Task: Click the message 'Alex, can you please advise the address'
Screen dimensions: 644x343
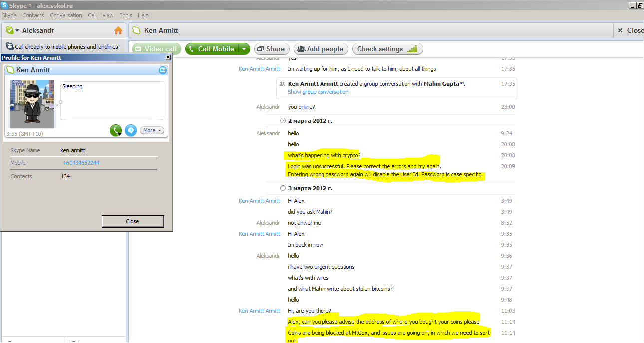Action: coord(383,322)
